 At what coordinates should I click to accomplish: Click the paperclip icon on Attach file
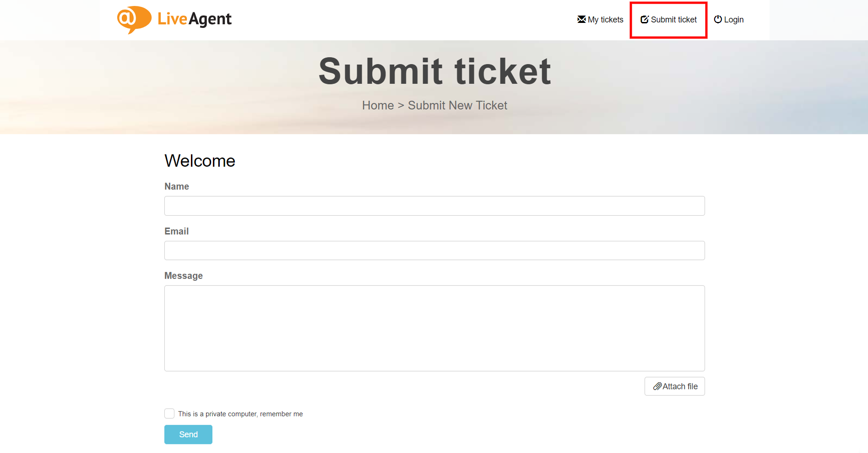click(657, 386)
